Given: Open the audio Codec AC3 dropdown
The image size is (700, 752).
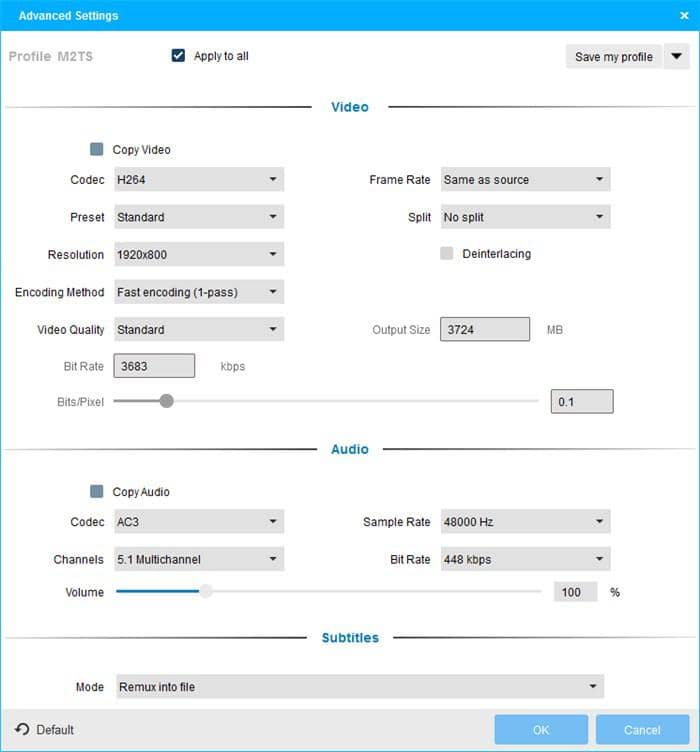Looking at the screenshot, I should pyautogui.click(x=199, y=521).
